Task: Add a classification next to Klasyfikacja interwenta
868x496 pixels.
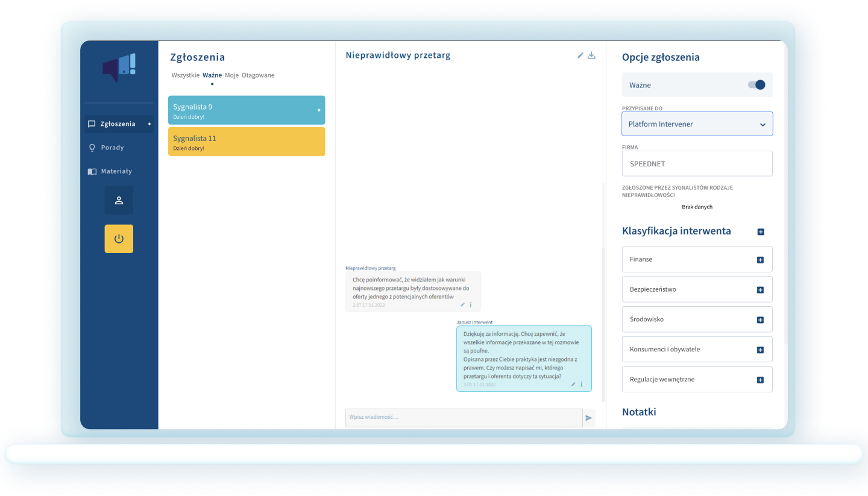Action: [761, 232]
